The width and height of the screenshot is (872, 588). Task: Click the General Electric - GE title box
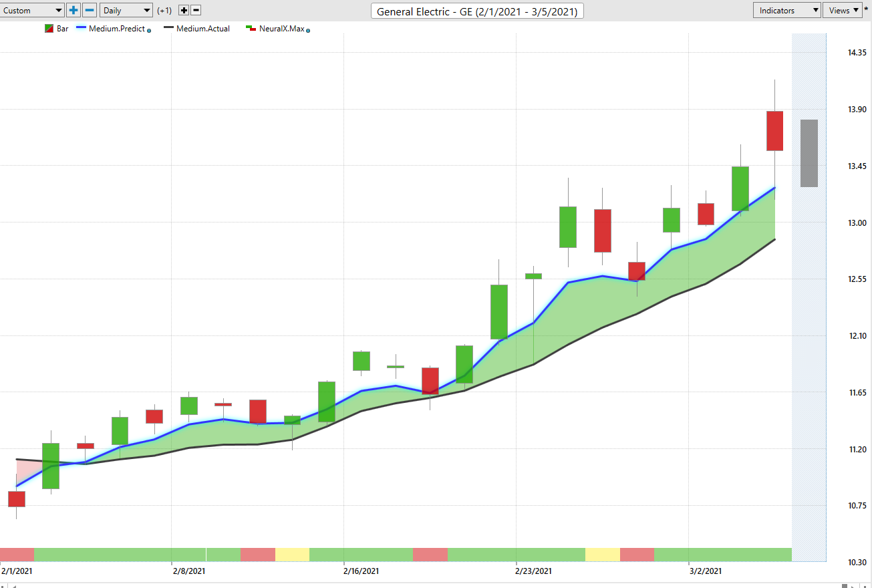point(477,11)
